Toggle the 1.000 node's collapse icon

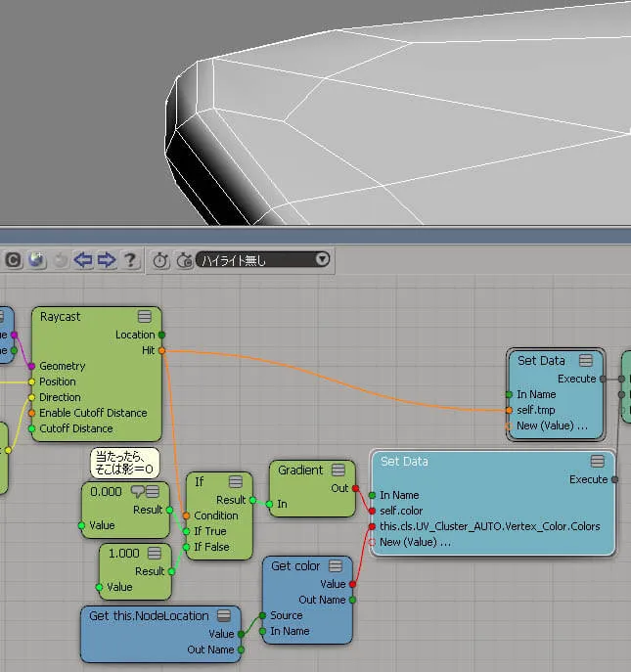click(x=155, y=553)
